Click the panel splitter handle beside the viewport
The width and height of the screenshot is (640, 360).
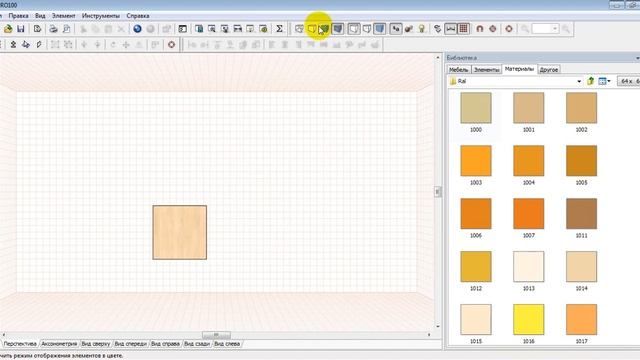(438, 191)
